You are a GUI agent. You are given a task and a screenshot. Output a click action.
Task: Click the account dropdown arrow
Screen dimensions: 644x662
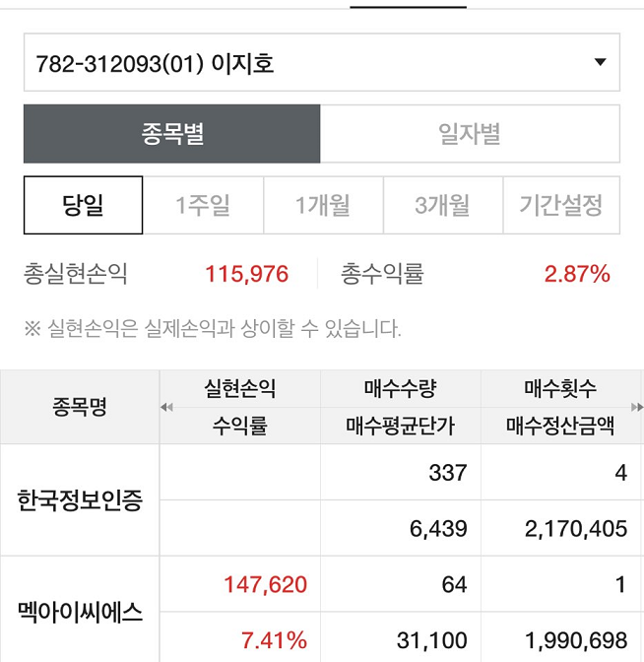click(x=600, y=63)
